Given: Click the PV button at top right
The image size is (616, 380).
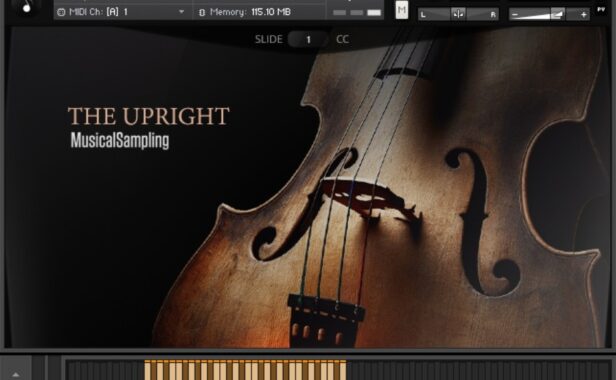Looking at the screenshot, I should tap(601, 9).
